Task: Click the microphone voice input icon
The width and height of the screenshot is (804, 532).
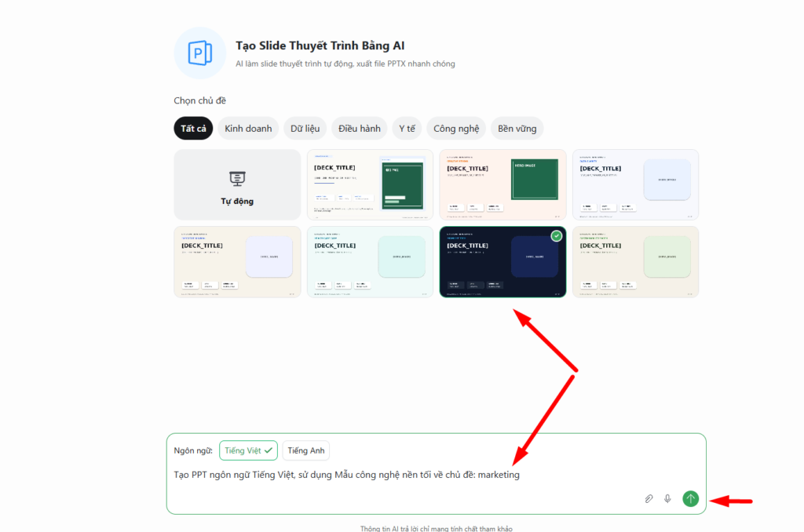Action: [x=667, y=499]
